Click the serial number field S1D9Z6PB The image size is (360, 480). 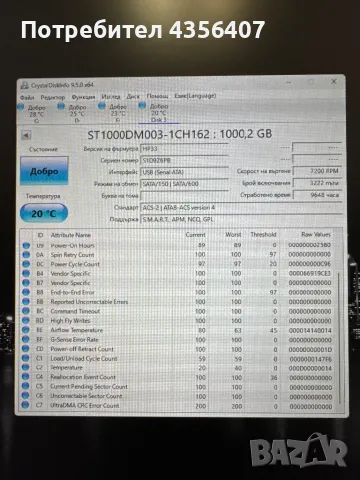[184, 160]
